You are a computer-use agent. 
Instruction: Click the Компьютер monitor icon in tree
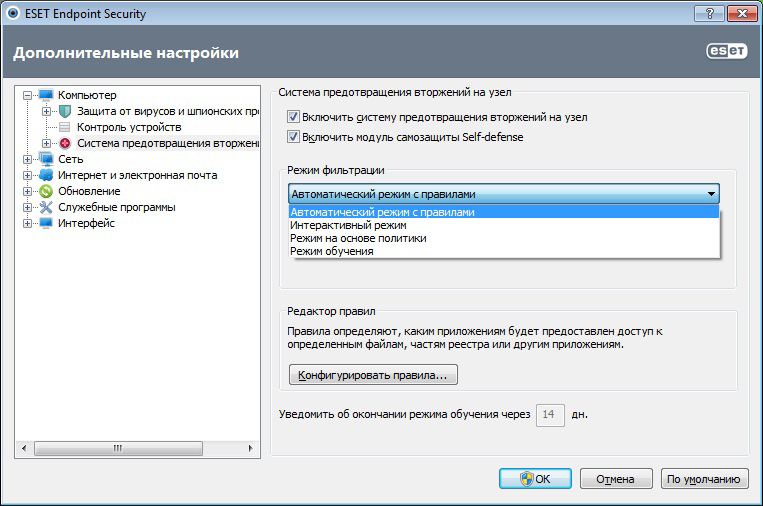pyautogui.click(x=46, y=95)
